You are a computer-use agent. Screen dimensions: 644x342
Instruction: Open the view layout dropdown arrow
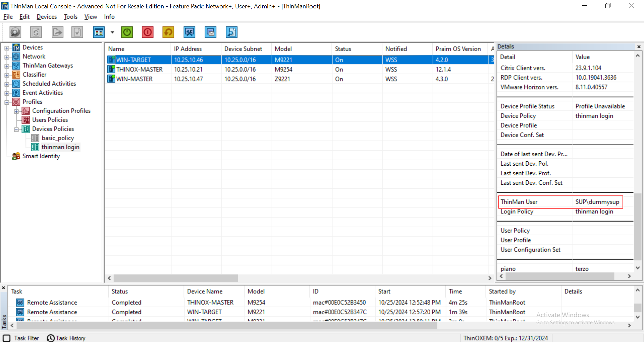112,32
